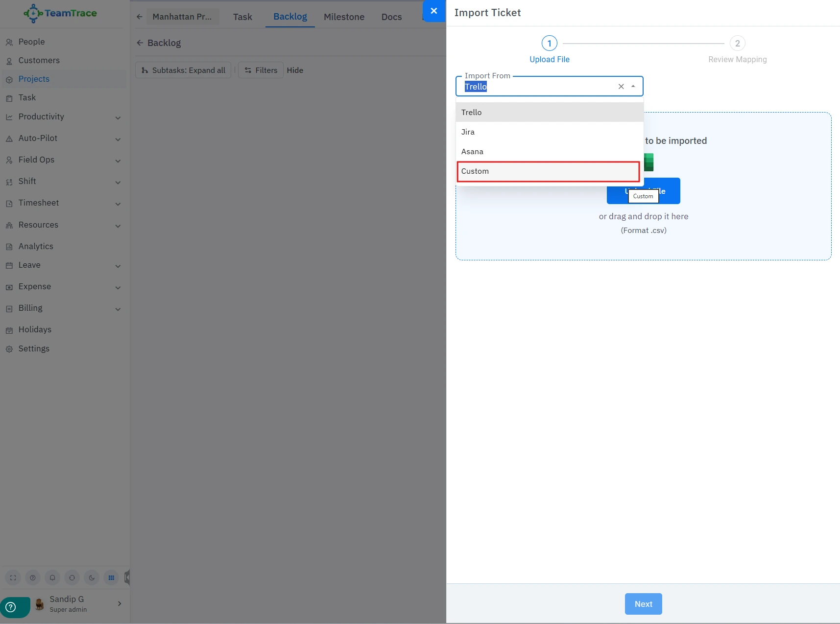Click the Next button
This screenshot has width=840, height=624.
[x=643, y=604]
